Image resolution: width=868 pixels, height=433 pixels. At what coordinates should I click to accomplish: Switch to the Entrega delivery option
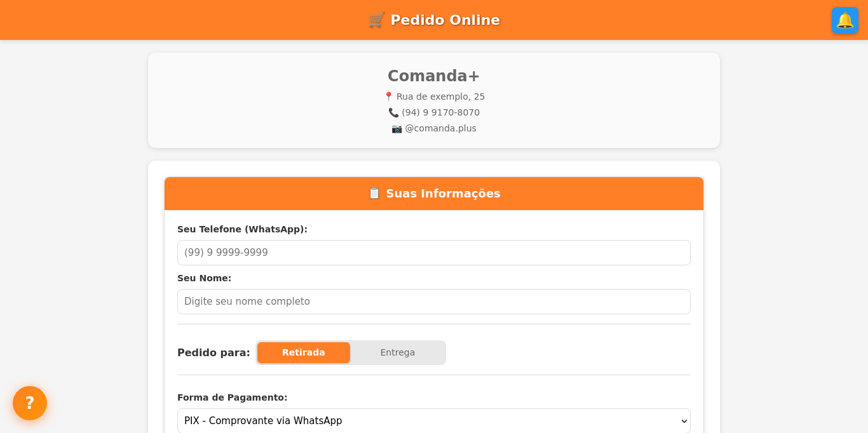point(397,352)
